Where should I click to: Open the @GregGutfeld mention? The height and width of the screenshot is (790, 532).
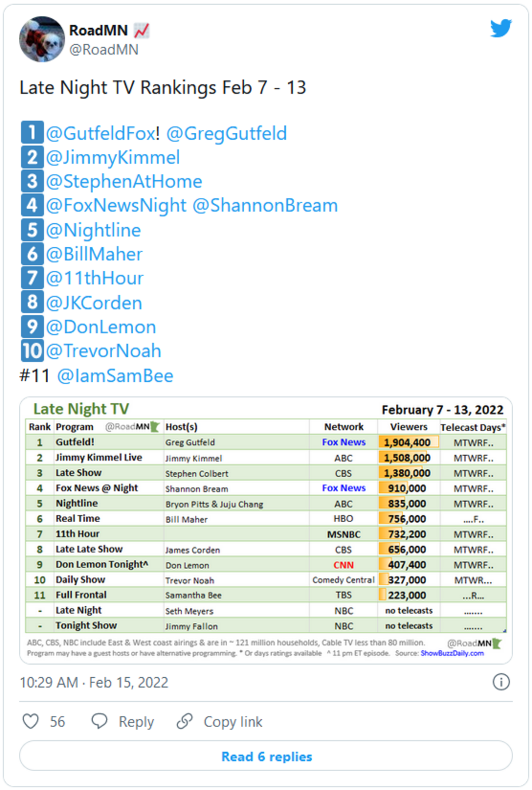[227, 133]
